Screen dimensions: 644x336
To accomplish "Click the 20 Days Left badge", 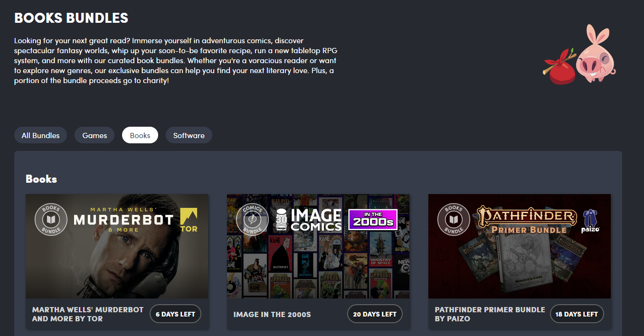I will point(375,314).
